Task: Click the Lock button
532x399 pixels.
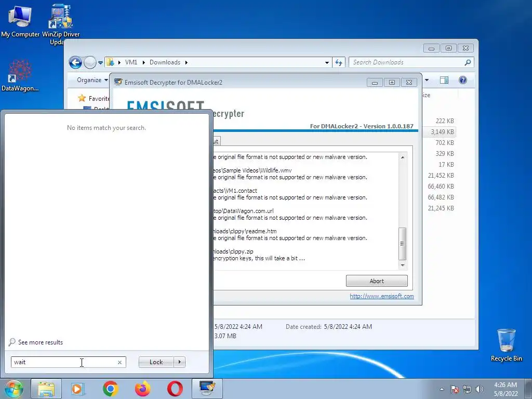Action: (x=156, y=362)
